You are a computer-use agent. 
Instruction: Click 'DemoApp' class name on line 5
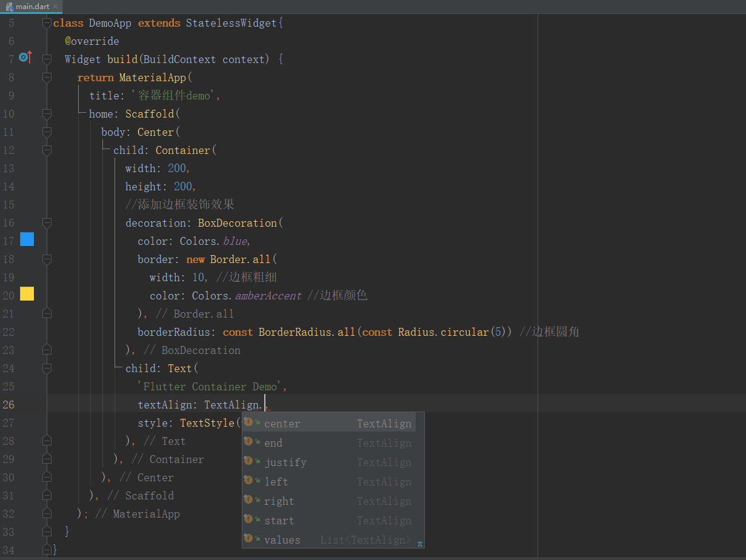pos(110,23)
